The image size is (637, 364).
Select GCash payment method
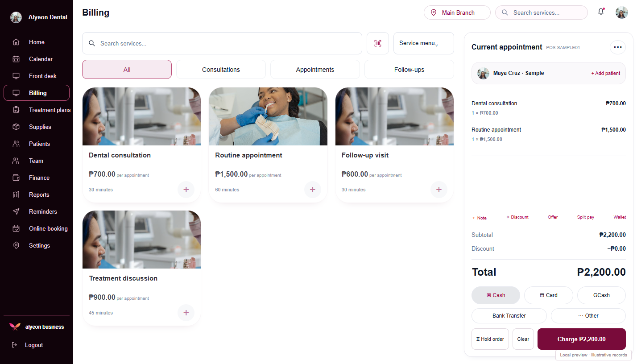601,295
